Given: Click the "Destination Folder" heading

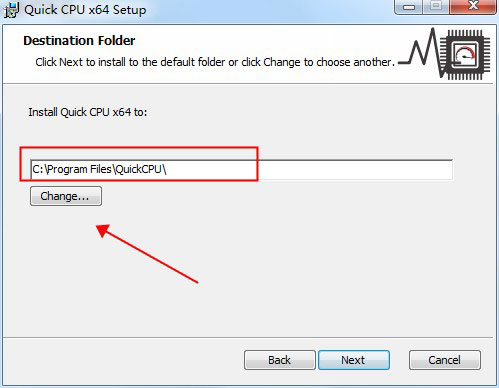Looking at the screenshot, I should pos(79,41).
